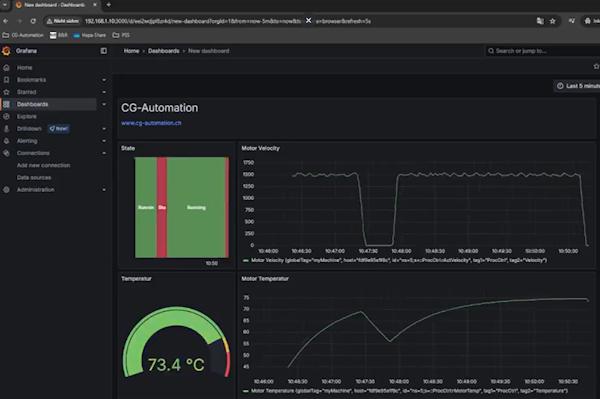This screenshot has width=600, height=399.
Task: Select Add new connection menu item
Action: click(x=44, y=165)
